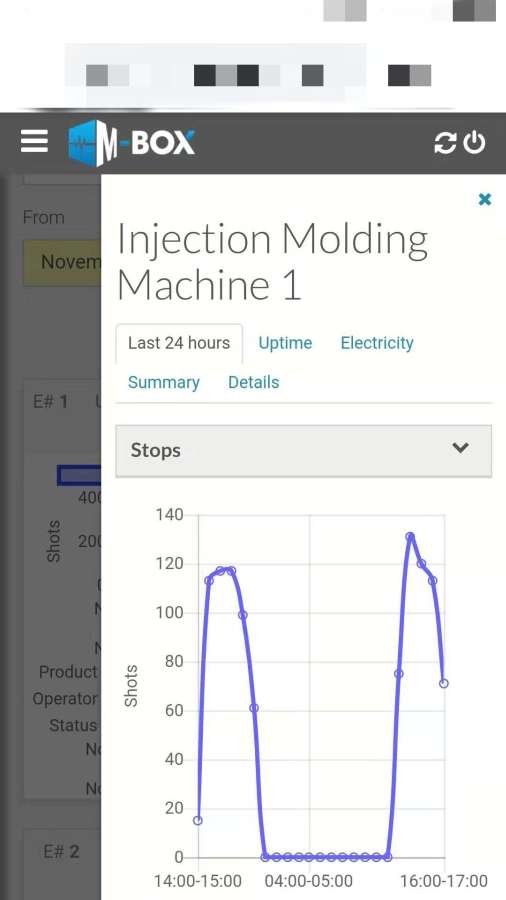
Task: Open the November date field
Action: [x=62, y=262]
